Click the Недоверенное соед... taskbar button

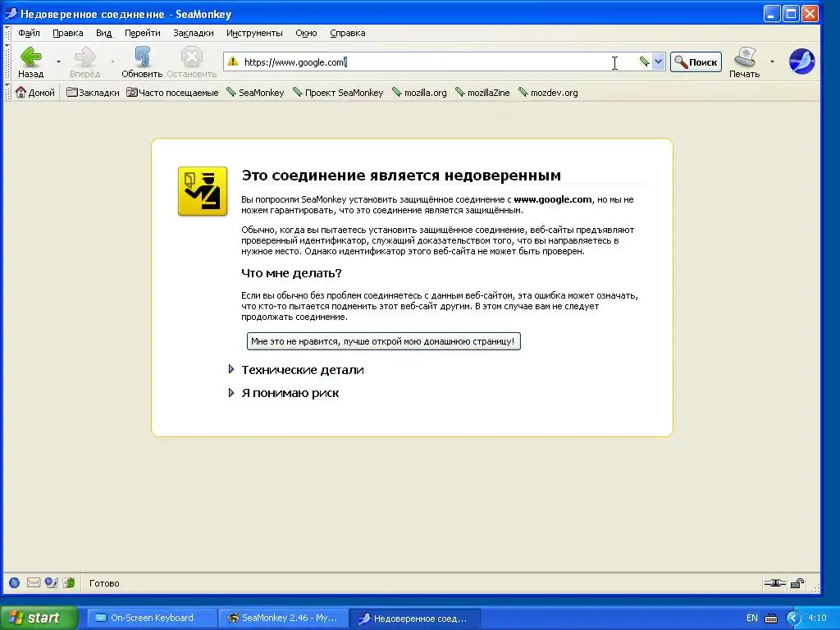click(414, 619)
